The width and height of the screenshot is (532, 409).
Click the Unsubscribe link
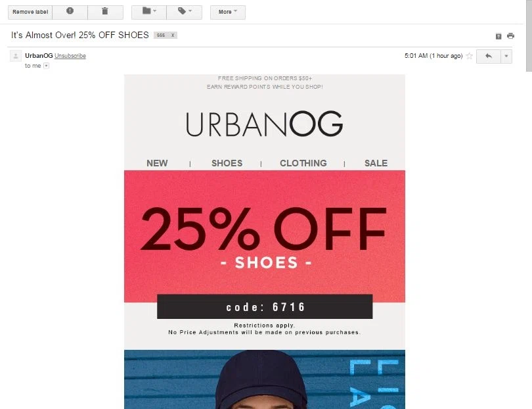coord(70,56)
